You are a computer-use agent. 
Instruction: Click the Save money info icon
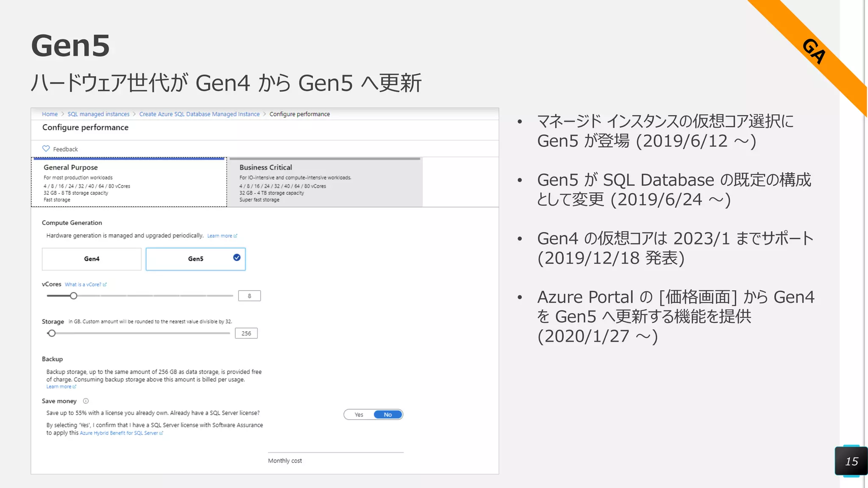click(x=86, y=401)
